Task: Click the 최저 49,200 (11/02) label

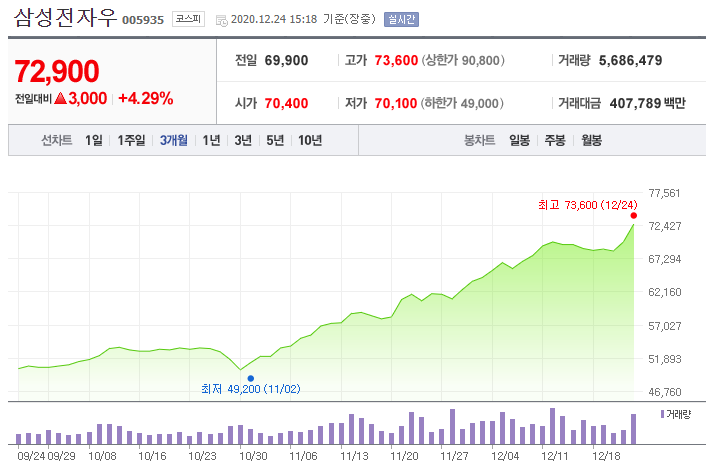Action: pos(251,389)
